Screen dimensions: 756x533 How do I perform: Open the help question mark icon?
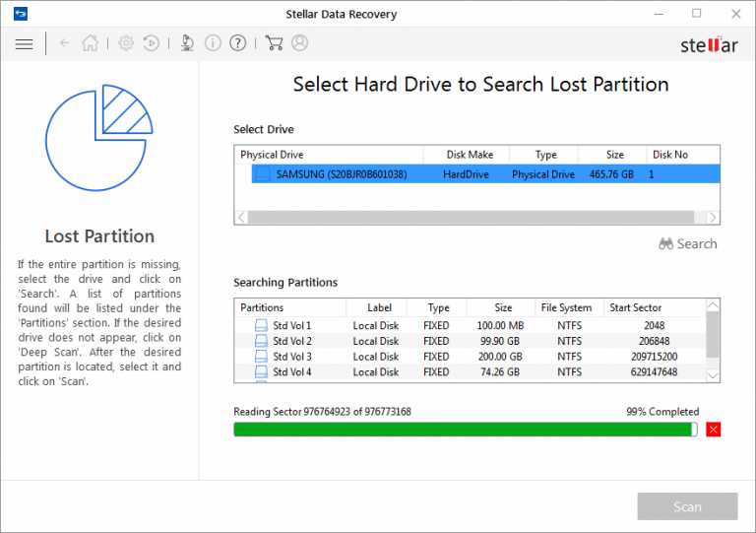coord(238,43)
